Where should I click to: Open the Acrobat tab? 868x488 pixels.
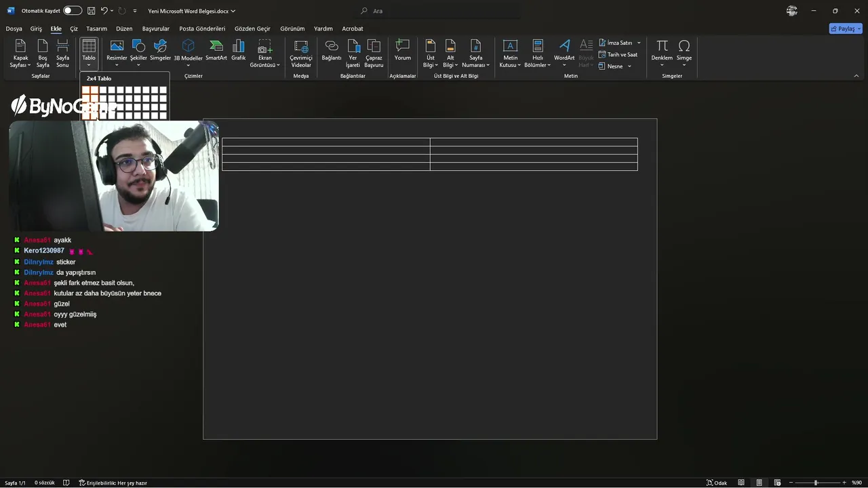353,28
